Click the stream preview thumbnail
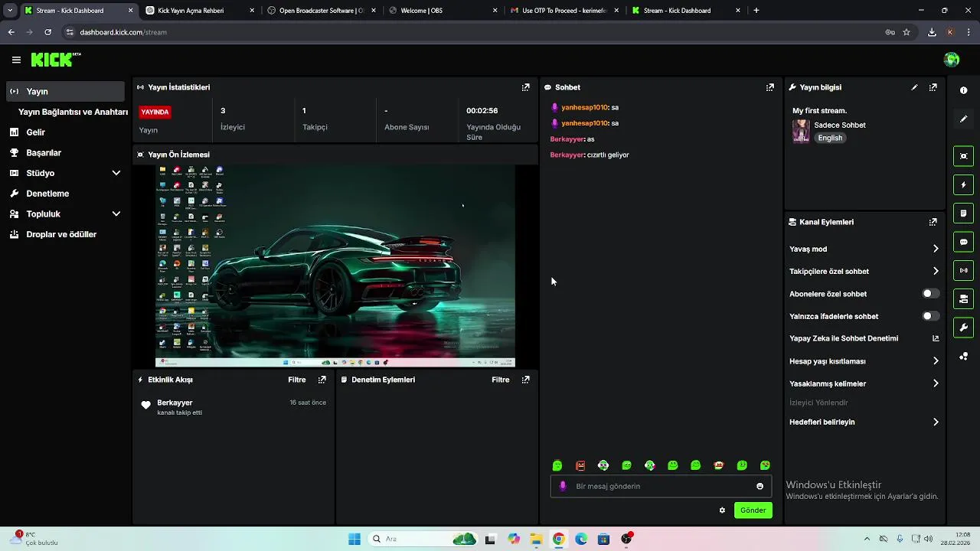Image resolution: width=980 pixels, height=551 pixels. point(335,266)
